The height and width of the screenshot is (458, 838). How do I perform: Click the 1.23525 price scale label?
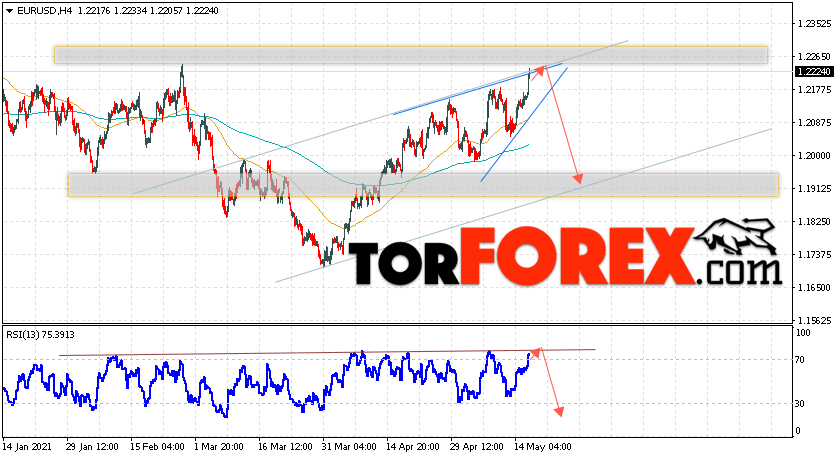[x=814, y=24]
